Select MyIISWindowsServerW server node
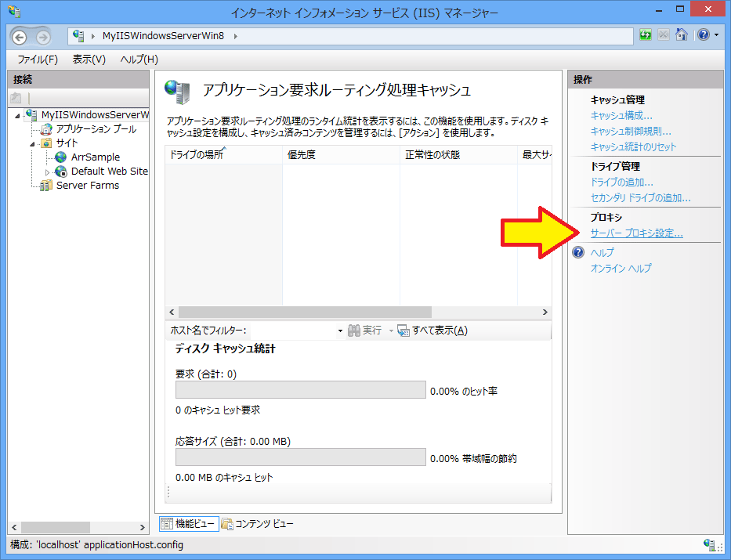 pos(95,114)
